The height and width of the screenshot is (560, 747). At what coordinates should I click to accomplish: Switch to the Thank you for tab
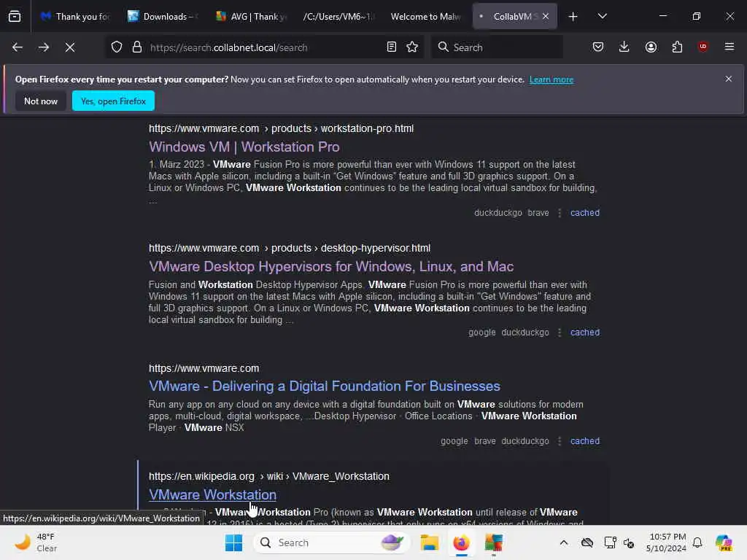[x=75, y=17]
